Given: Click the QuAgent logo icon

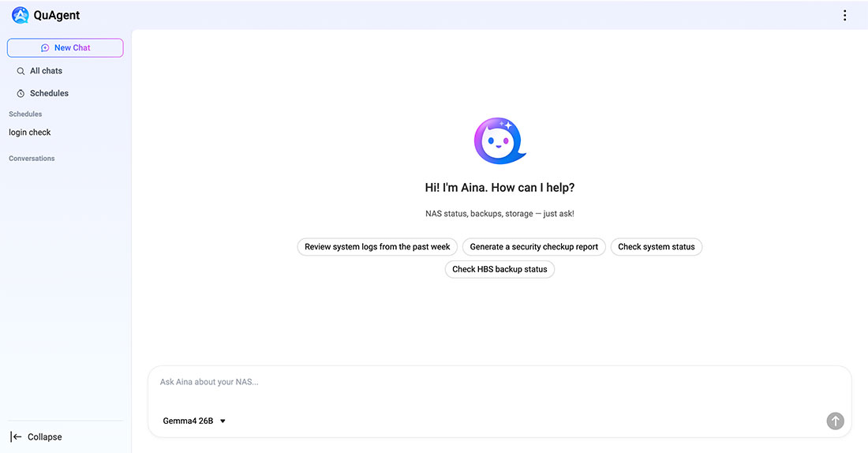Looking at the screenshot, I should tap(21, 15).
